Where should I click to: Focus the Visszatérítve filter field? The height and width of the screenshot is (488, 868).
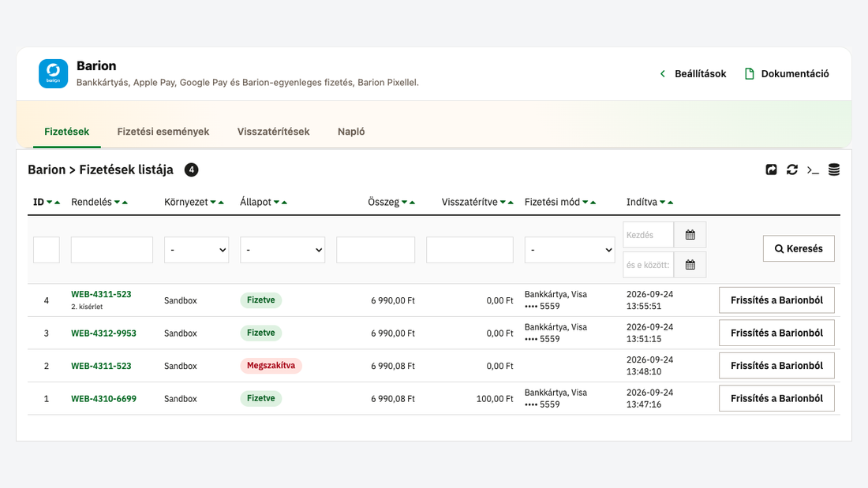tap(470, 250)
